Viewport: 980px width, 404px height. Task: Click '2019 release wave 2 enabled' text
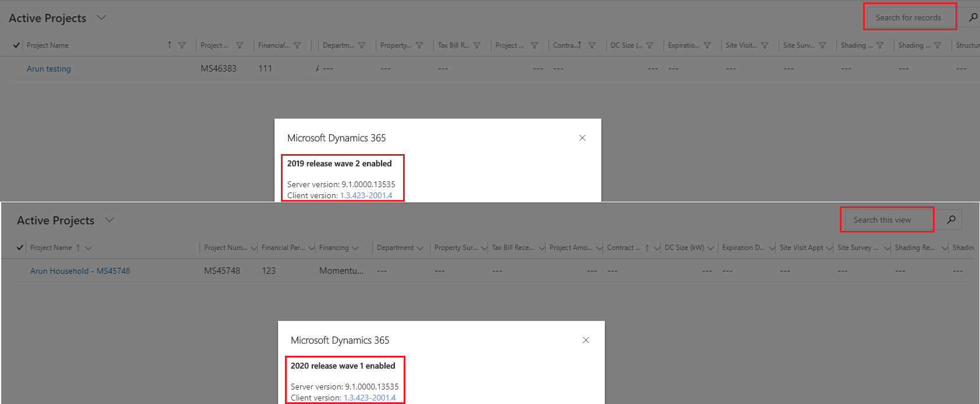pos(340,163)
